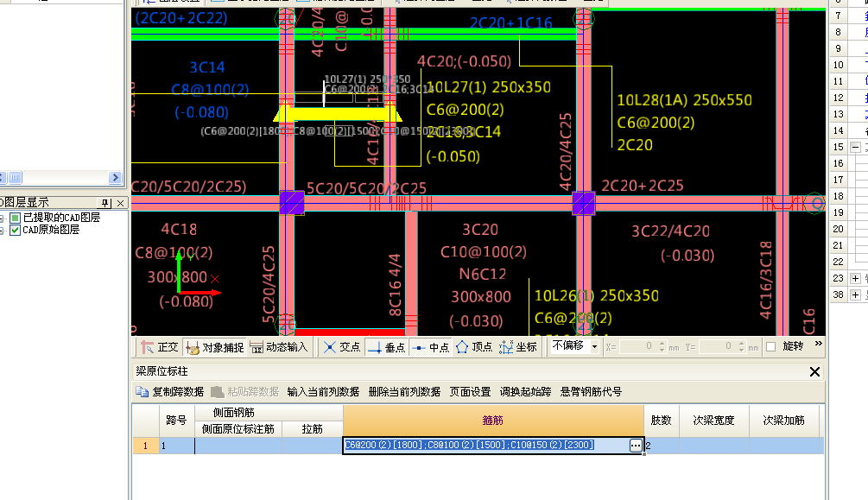Click 复制跨数据 copy span data
868x500 pixels.
coord(170,392)
